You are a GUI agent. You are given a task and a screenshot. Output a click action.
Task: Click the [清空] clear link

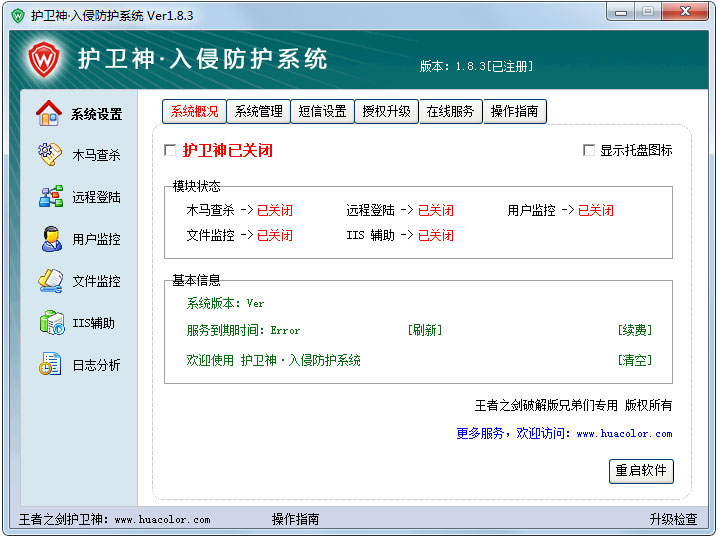click(x=634, y=360)
